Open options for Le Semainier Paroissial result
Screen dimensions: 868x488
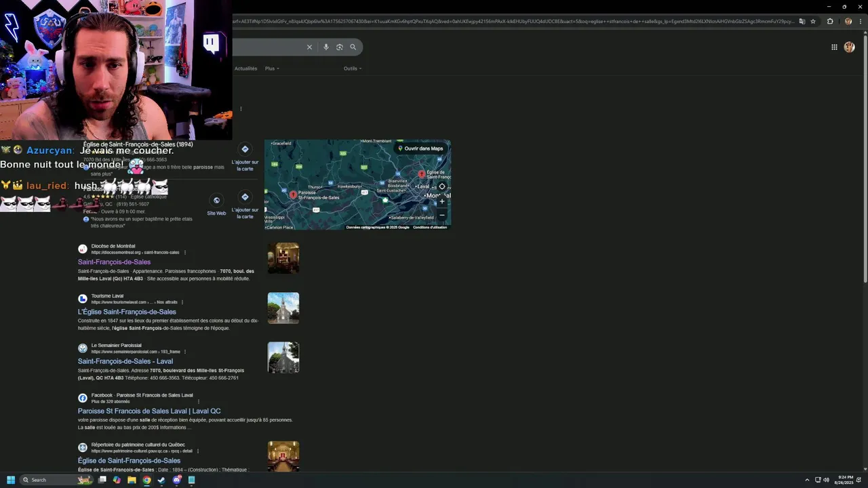[185, 352]
